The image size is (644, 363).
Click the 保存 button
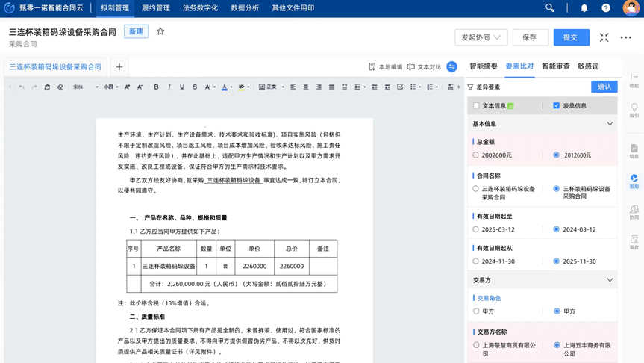coord(530,37)
